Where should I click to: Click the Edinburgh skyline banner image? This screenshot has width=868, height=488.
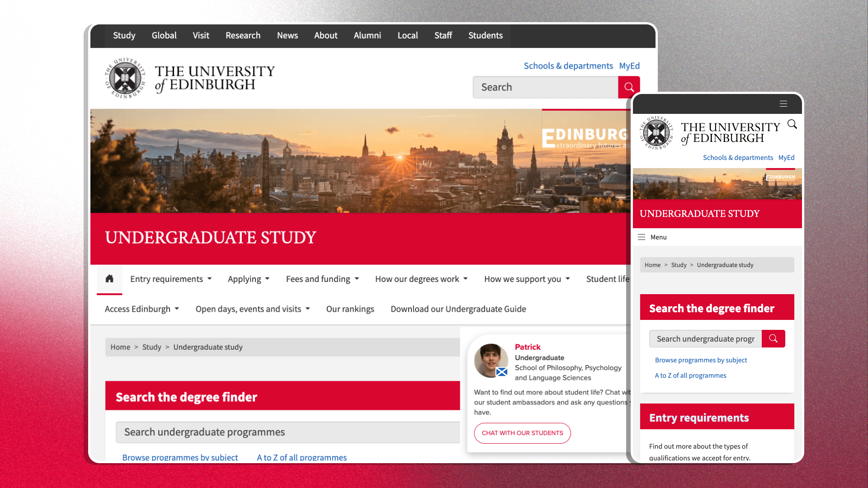[360, 161]
